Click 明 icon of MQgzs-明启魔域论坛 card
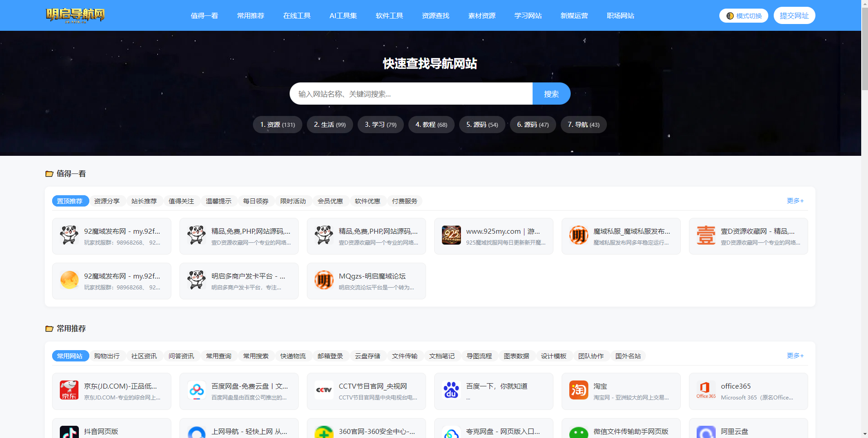Screen dimensions: 868x438 coord(324,280)
